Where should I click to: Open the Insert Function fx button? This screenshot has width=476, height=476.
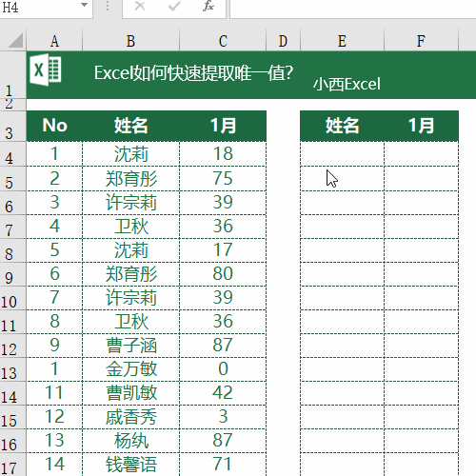click(208, 6)
